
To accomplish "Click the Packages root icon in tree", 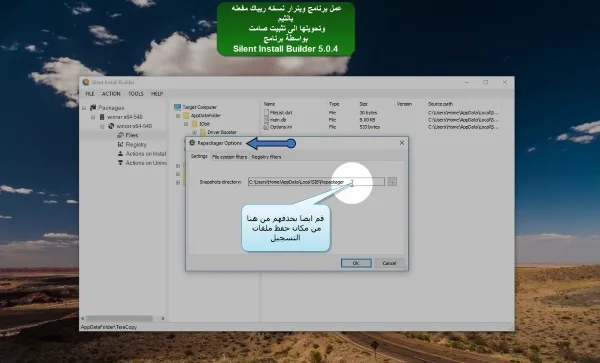I will click(x=93, y=107).
